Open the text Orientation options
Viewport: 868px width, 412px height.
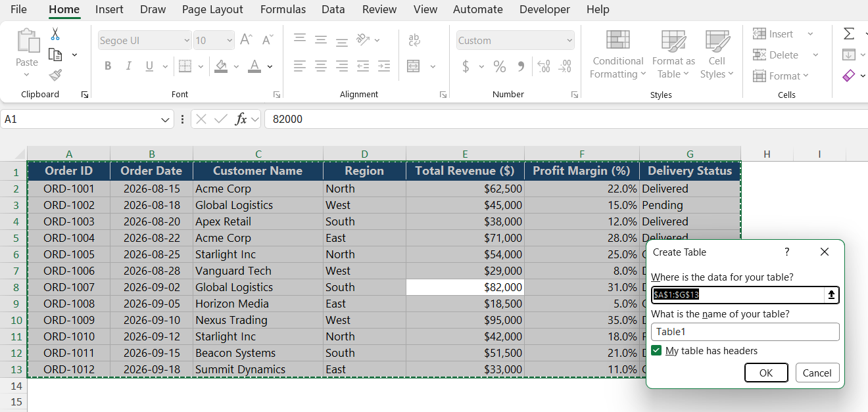(364, 39)
